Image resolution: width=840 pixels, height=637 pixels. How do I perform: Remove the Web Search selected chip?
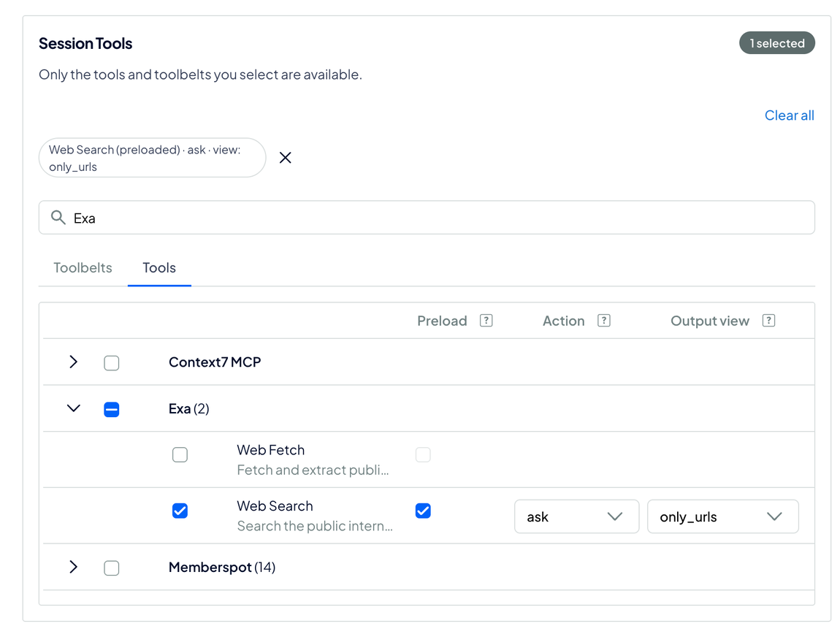click(x=285, y=158)
